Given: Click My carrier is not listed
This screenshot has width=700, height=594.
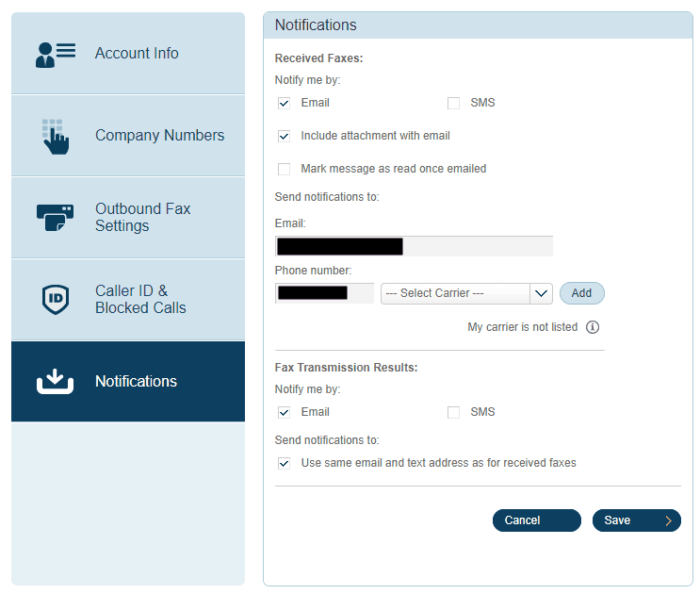Looking at the screenshot, I should click(x=522, y=327).
